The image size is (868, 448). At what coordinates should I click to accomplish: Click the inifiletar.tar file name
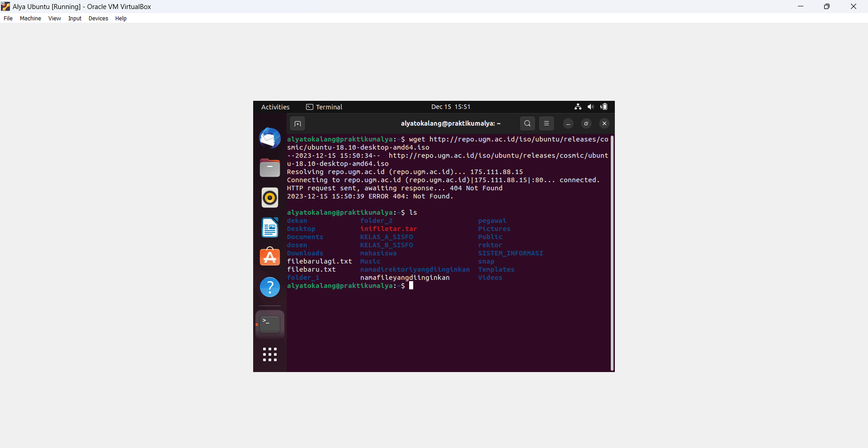tap(388, 229)
